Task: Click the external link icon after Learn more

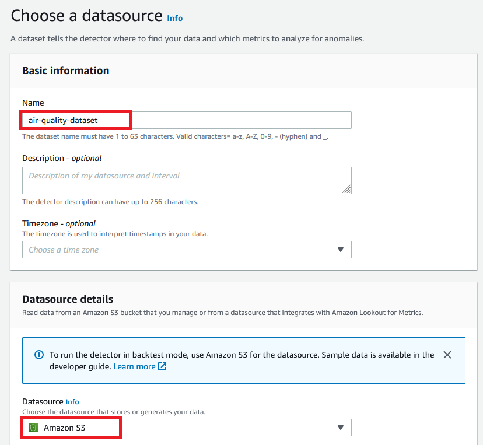Action: (162, 366)
